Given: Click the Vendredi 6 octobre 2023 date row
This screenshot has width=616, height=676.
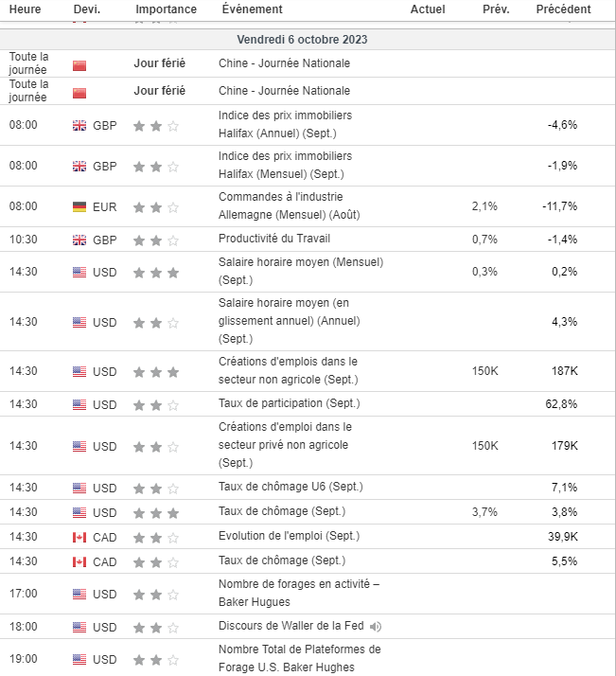Looking at the screenshot, I should 303,40.
